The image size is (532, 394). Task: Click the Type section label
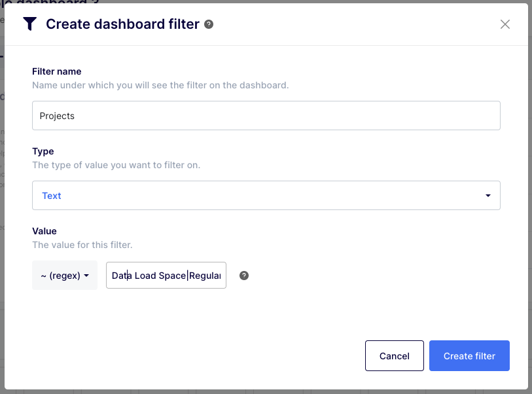coord(43,151)
